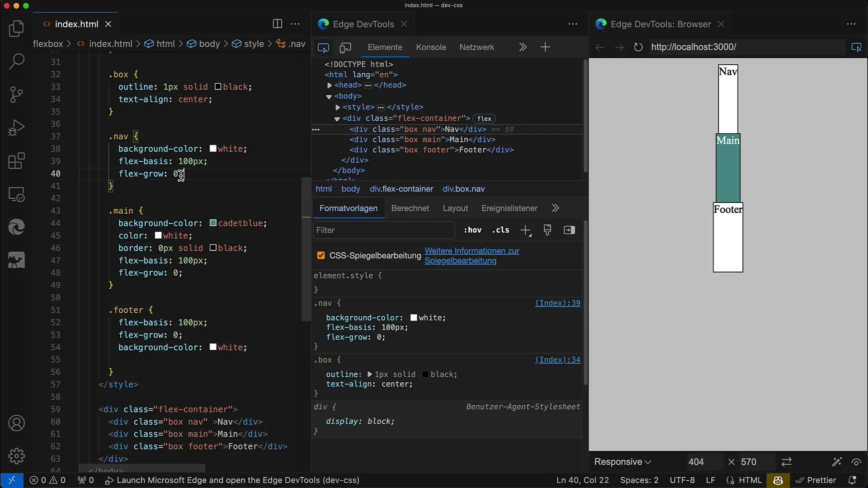Click the more options icon in DevTools toolbar
This screenshot has height=488, width=868.
pos(572,24)
